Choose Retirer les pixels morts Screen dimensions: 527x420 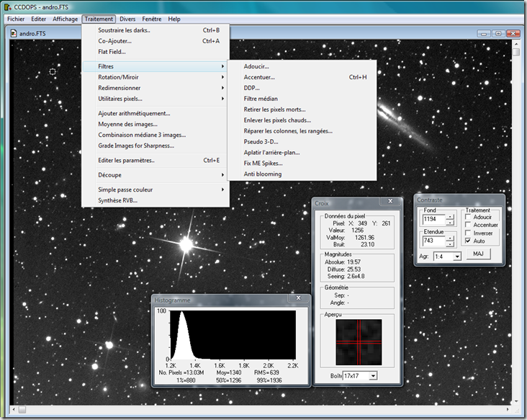302,110
